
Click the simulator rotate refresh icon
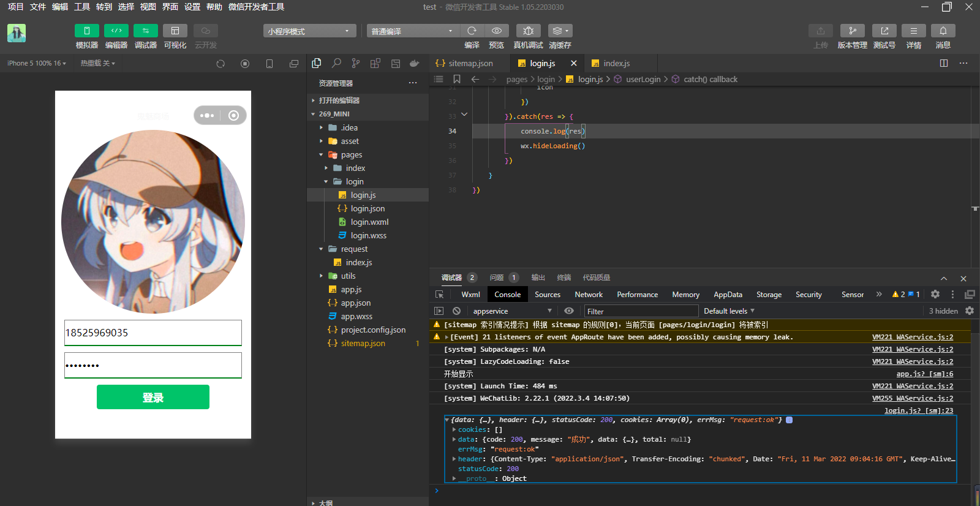click(221, 64)
